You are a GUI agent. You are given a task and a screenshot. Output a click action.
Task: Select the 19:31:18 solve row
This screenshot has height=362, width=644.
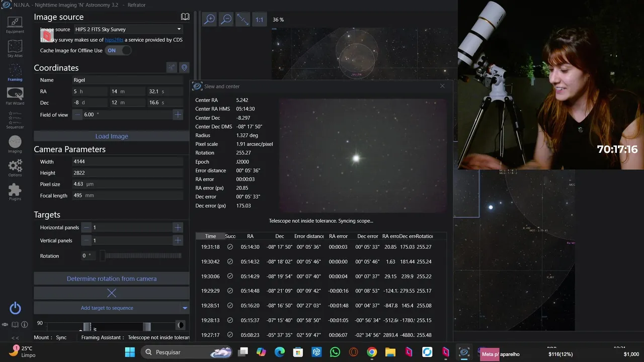[x=321, y=247]
